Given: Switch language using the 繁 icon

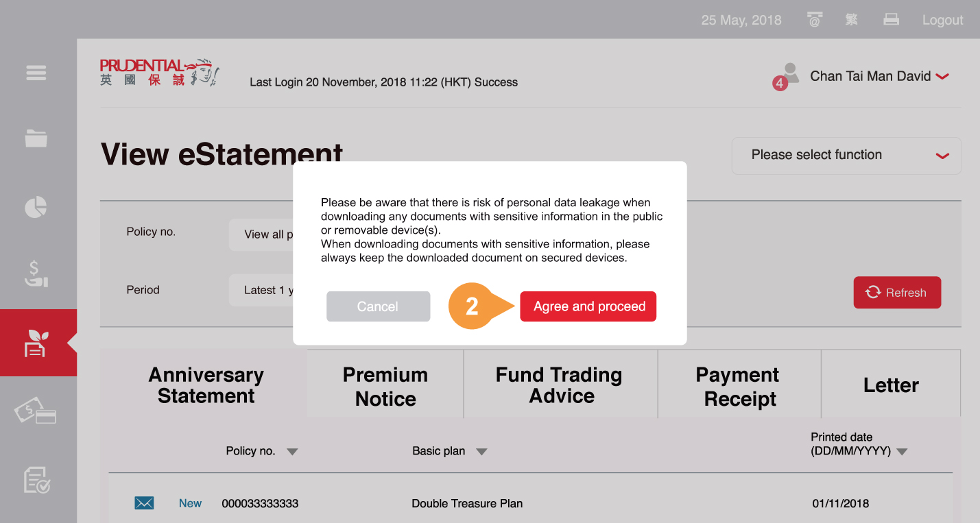Looking at the screenshot, I should (x=852, y=20).
